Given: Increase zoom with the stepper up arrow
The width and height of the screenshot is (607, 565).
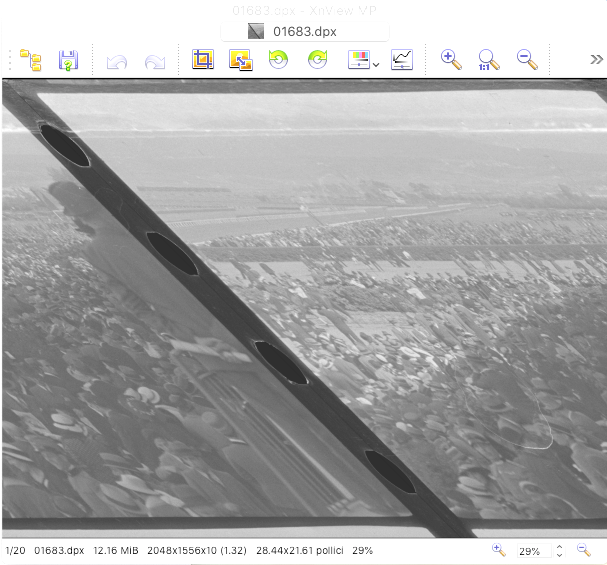Looking at the screenshot, I should click(559, 547).
